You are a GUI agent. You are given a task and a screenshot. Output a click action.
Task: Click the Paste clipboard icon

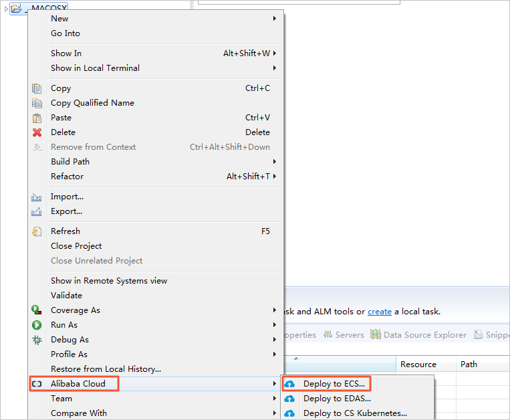tap(37, 118)
